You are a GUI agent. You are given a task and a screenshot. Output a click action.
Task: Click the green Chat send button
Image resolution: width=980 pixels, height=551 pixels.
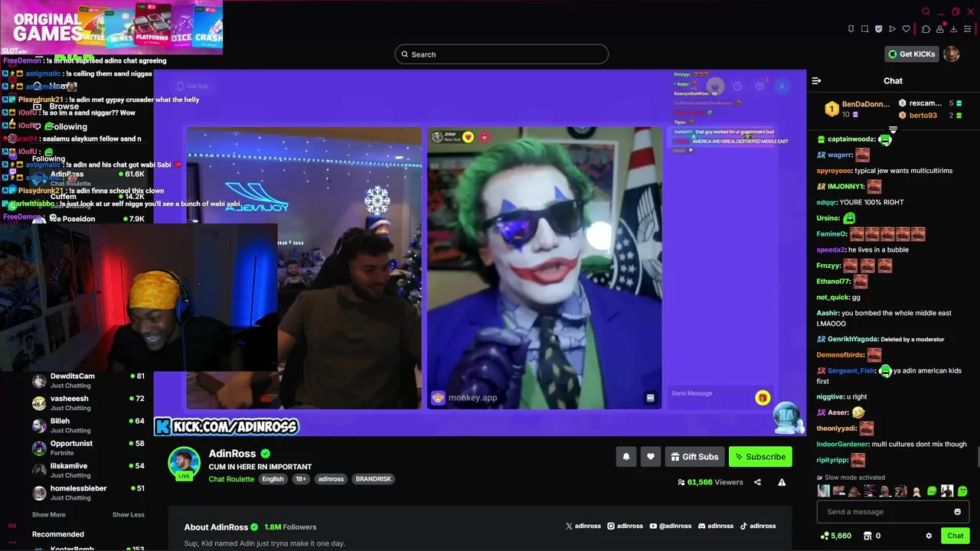[x=955, y=536]
